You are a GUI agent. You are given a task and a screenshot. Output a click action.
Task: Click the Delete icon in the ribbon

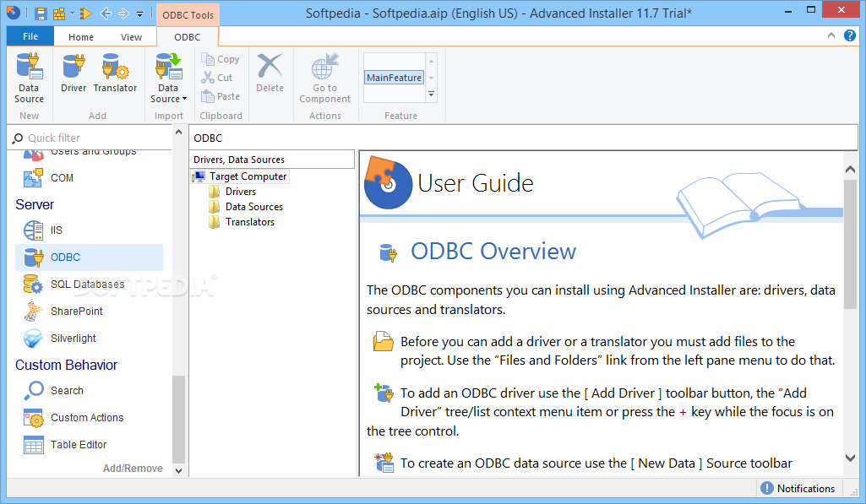click(270, 73)
